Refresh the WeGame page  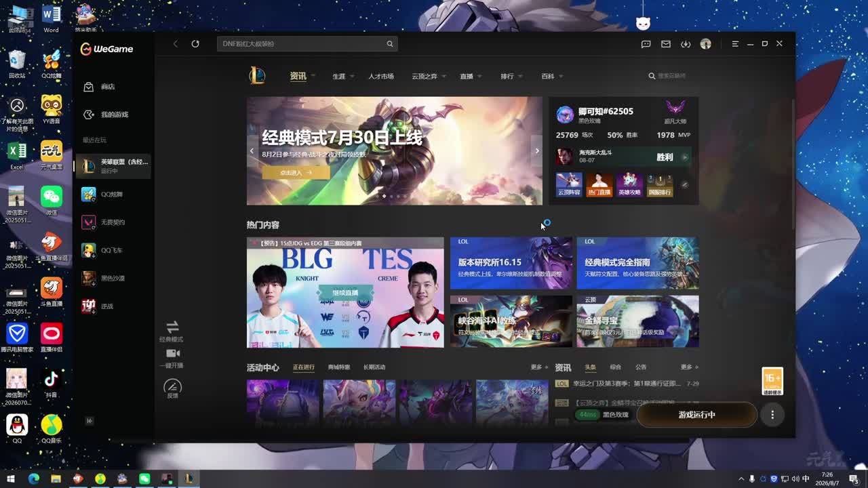point(195,43)
